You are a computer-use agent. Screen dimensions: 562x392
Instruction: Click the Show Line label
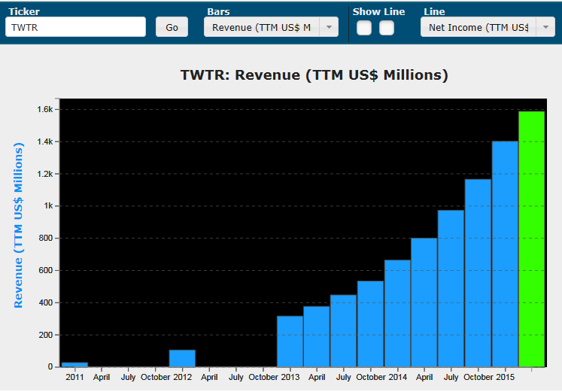(379, 11)
